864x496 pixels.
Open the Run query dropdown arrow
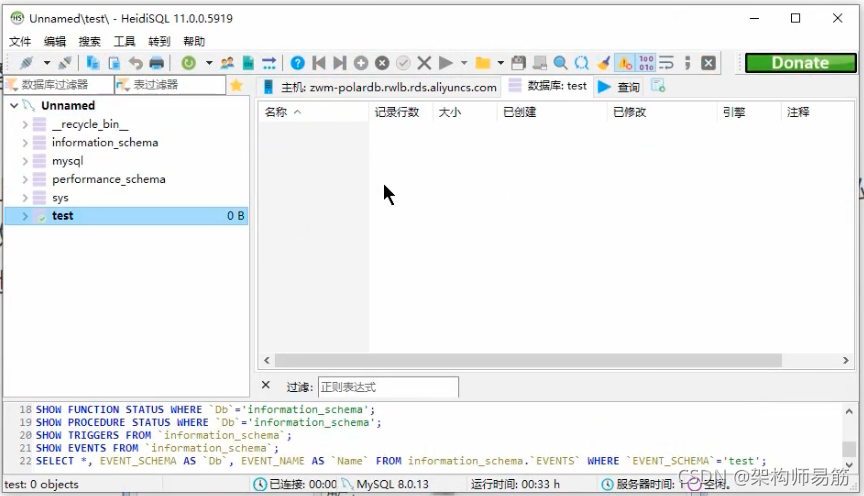pos(464,63)
